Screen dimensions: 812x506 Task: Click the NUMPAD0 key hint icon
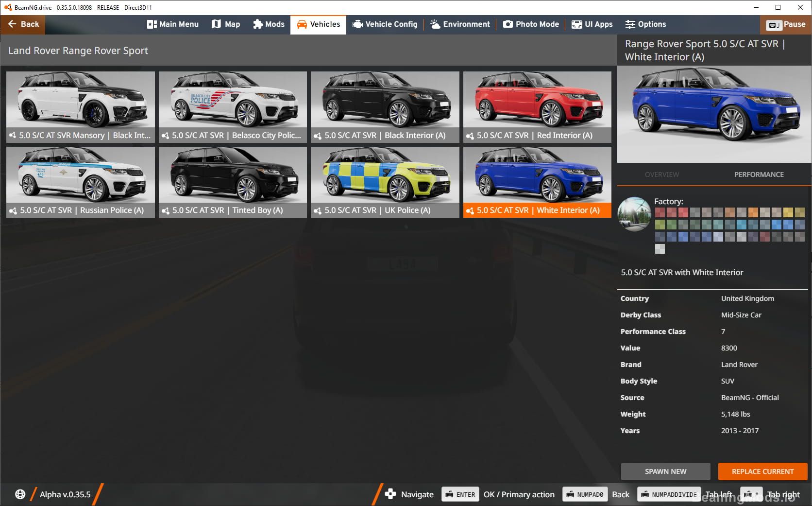[x=585, y=494]
